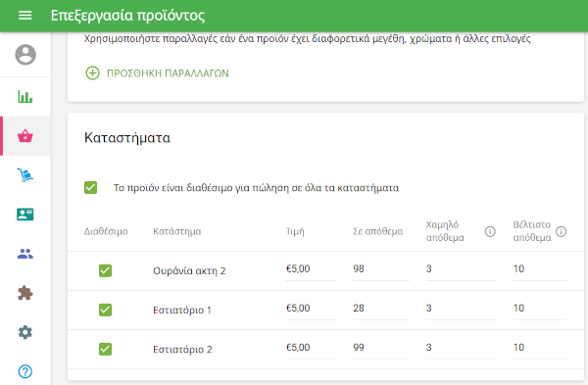This screenshot has width=588, height=385.
Task: Open integrations puzzle piece section
Action: 25,293
